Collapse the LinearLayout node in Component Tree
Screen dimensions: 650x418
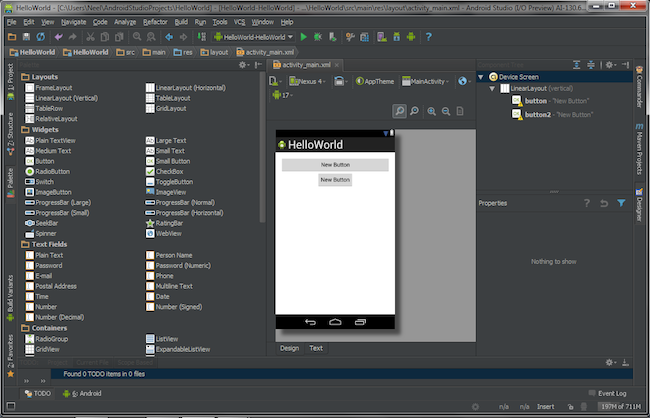tap(491, 89)
